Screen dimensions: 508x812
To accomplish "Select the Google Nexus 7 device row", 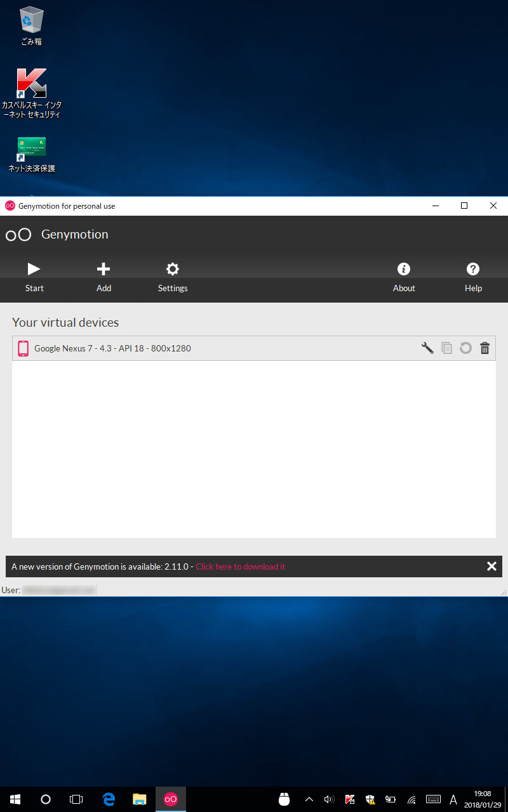I will [254, 348].
